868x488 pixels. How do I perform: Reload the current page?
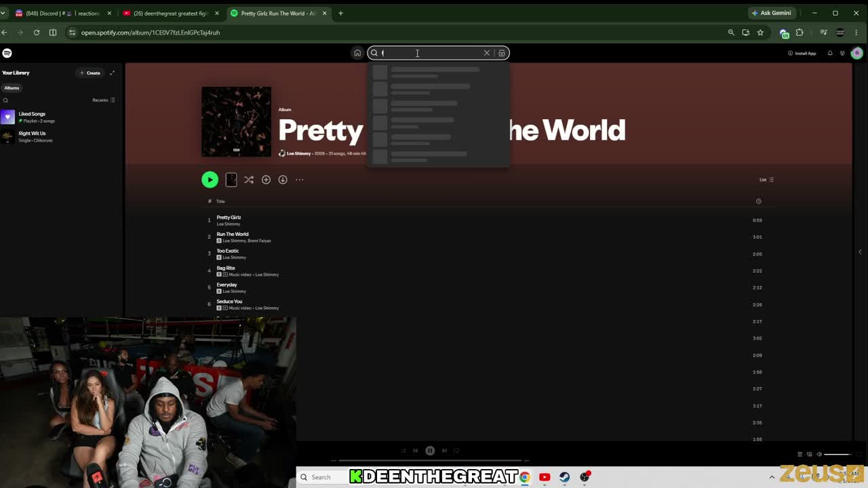tap(37, 33)
